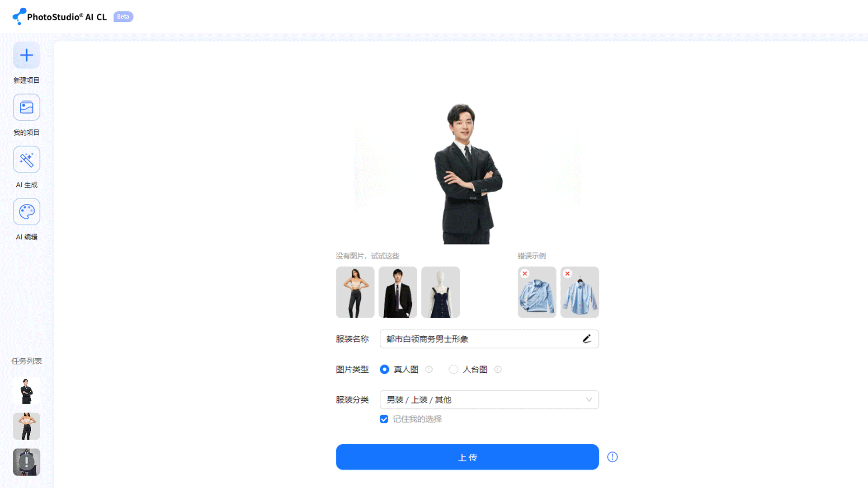Expand 服装分类 dropdown menu
This screenshot has width=868, height=488.
click(x=489, y=399)
